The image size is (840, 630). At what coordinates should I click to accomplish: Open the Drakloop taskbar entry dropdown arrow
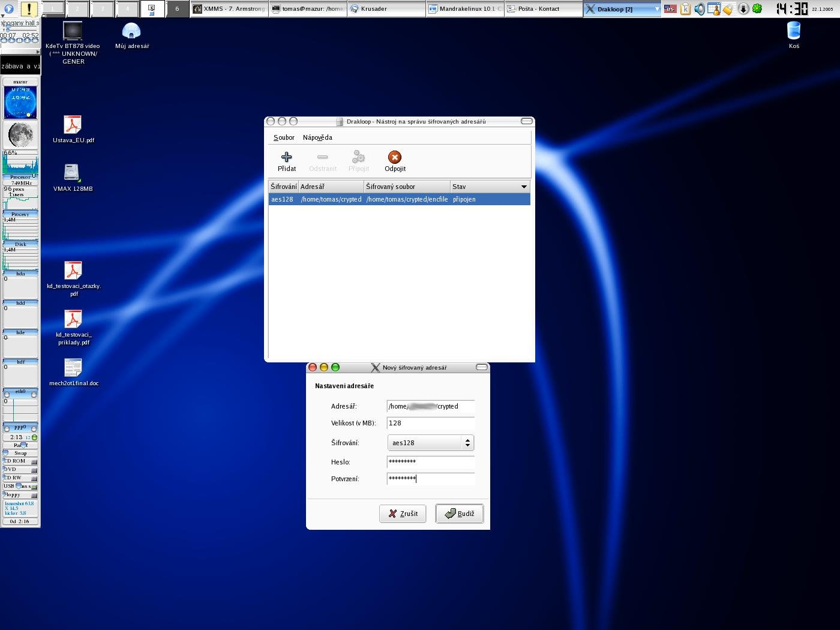point(656,9)
